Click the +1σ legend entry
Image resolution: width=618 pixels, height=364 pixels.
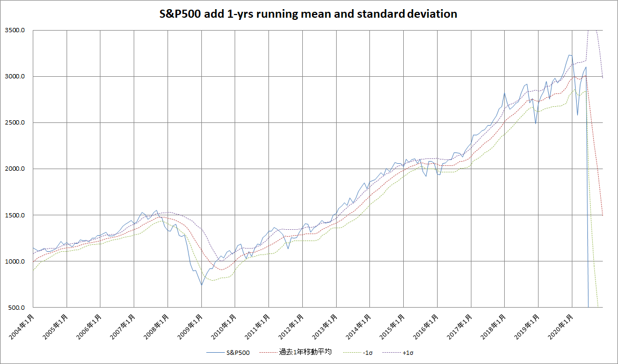[398, 353]
